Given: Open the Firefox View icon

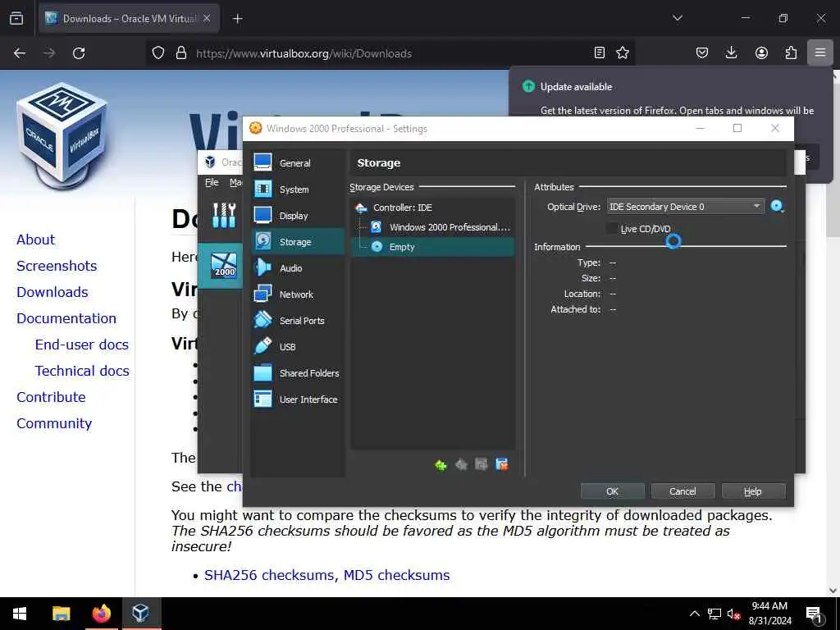Looking at the screenshot, I should (16, 18).
